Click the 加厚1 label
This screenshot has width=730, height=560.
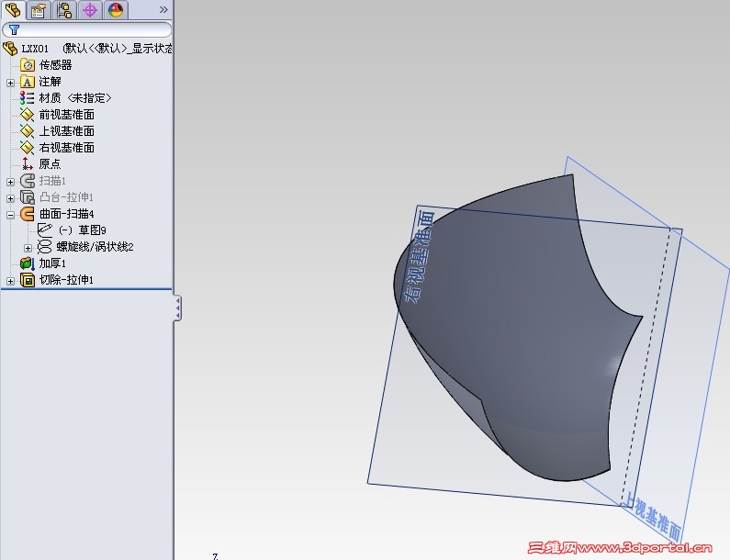coord(52,263)
